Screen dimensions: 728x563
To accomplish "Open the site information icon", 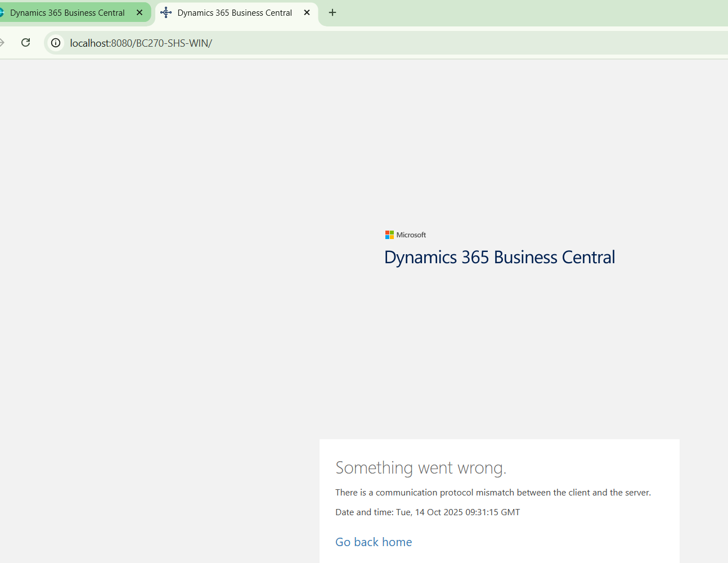I will click(x=56, y=43).
